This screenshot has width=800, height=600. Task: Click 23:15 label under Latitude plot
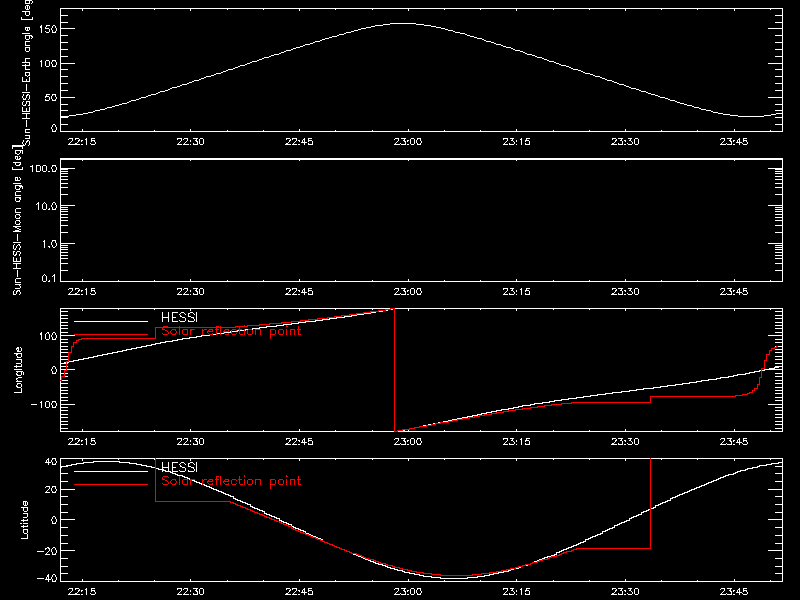[x=516, y=591]
